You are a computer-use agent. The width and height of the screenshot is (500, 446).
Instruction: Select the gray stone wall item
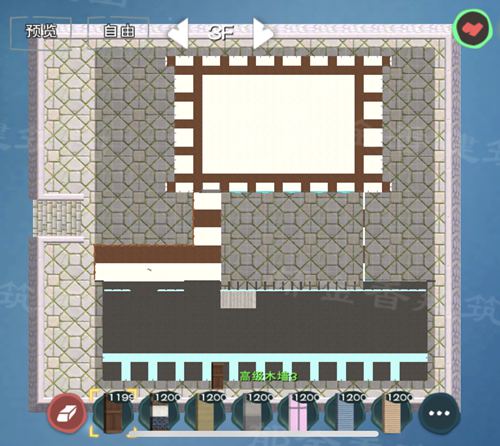click(253, 413)
